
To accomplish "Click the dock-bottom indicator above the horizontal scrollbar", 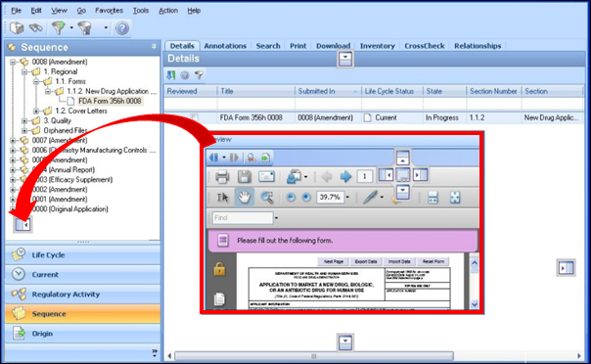I will tap(345, 342).
